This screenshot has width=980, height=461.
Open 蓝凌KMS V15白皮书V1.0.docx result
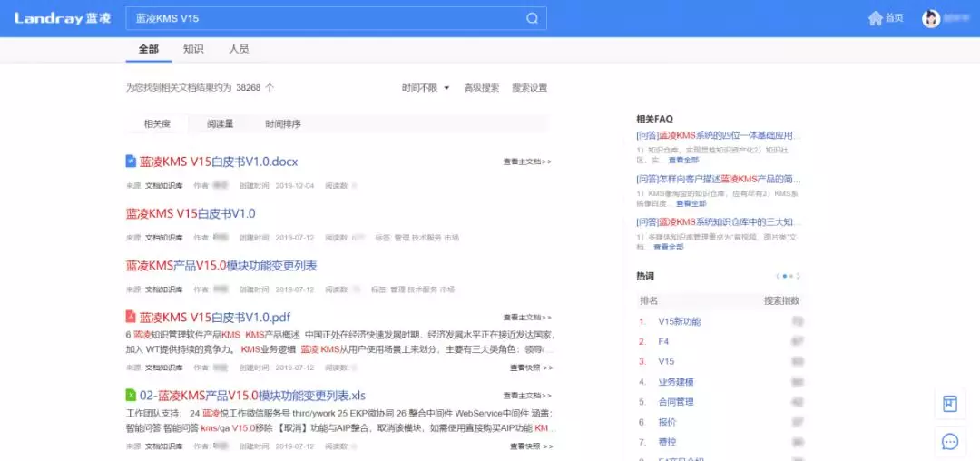(x=219, y=162)
